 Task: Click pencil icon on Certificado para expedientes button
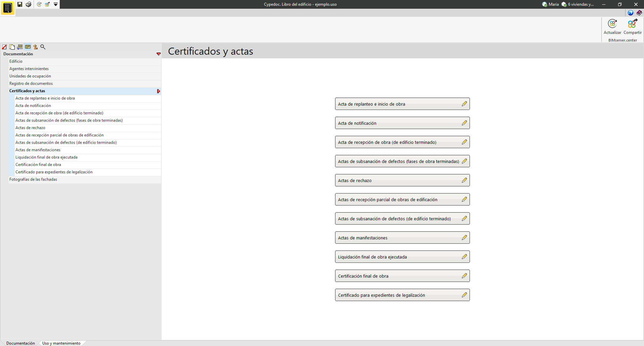[464, 295]
